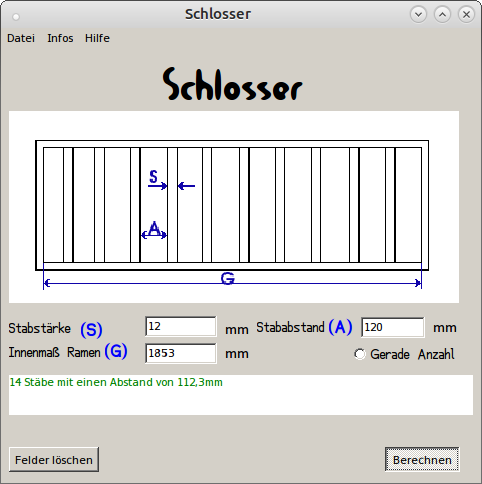This screenshot has height=484, width=482.
Task: Click the result text output area
Action: click(241, 395)
